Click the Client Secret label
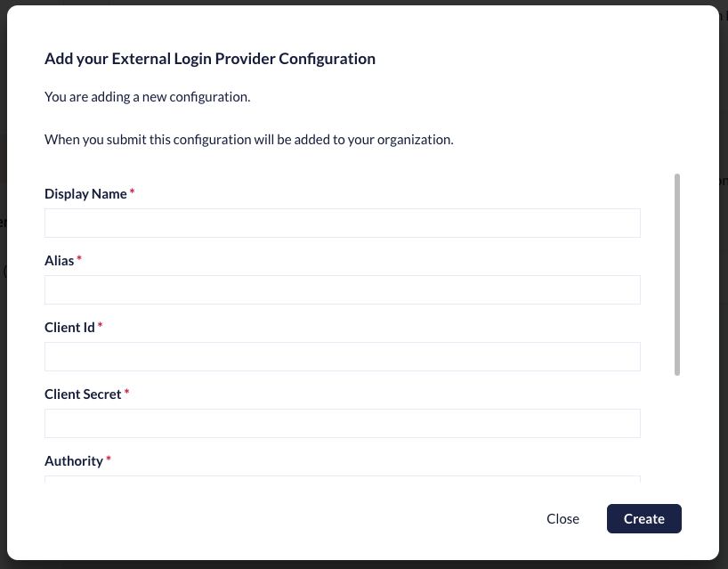Screen dimensions: 728x569 [83, 394]
